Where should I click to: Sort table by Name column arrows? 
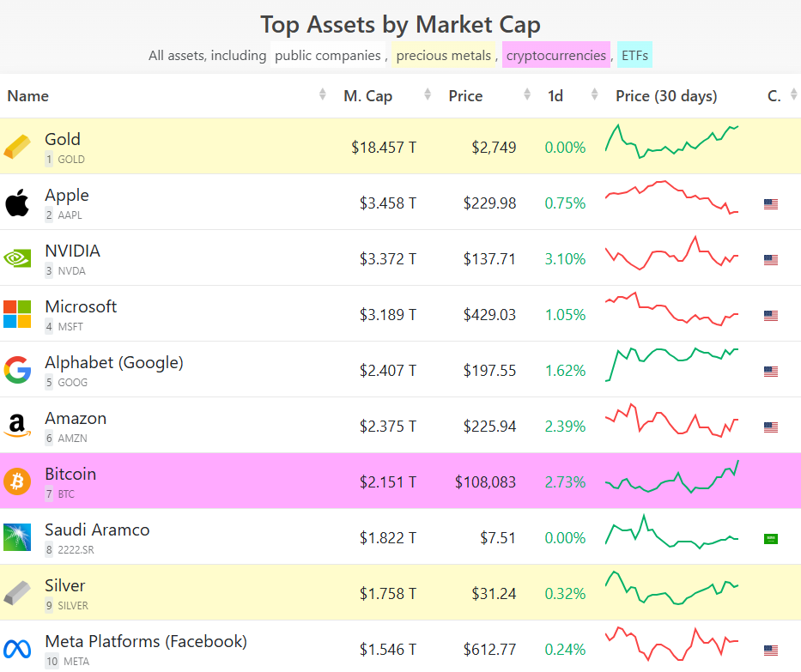(x=322, y=94)
